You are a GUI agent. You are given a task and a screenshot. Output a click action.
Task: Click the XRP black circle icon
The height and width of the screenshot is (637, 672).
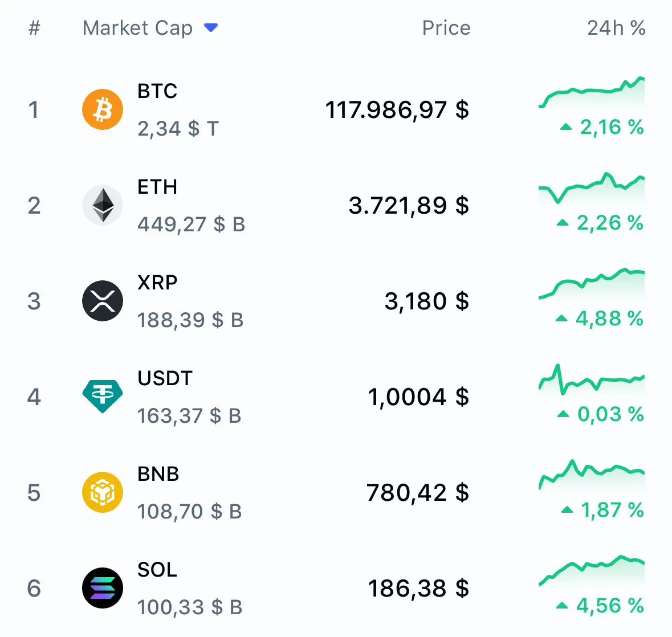[x=103, y=301]
